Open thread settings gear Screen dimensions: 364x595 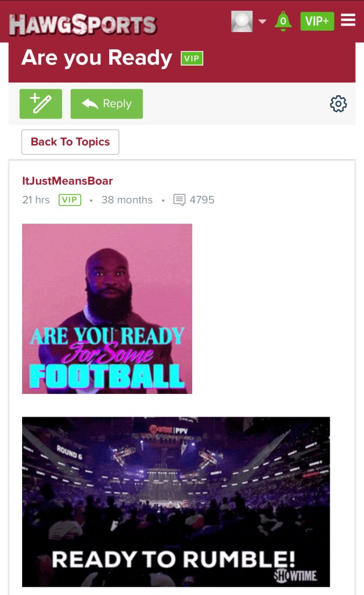(338, 103)
